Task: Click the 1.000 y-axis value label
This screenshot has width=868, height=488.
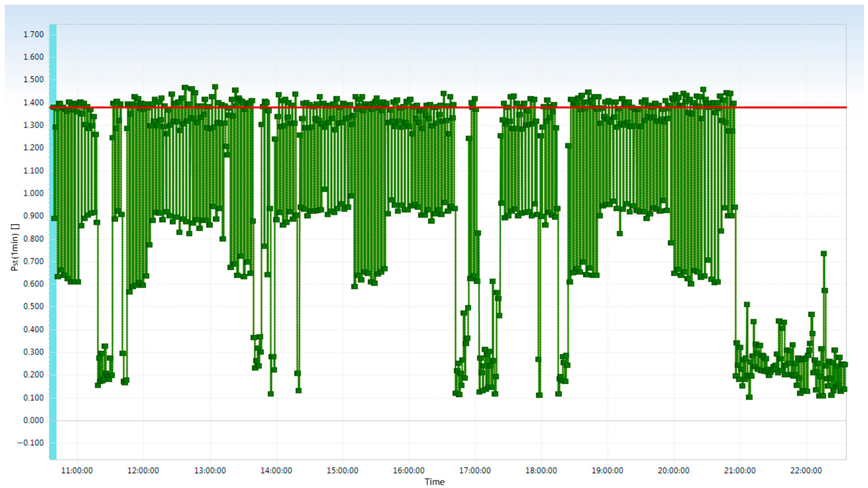Action: pyautogui.click(x=33, y=193)
